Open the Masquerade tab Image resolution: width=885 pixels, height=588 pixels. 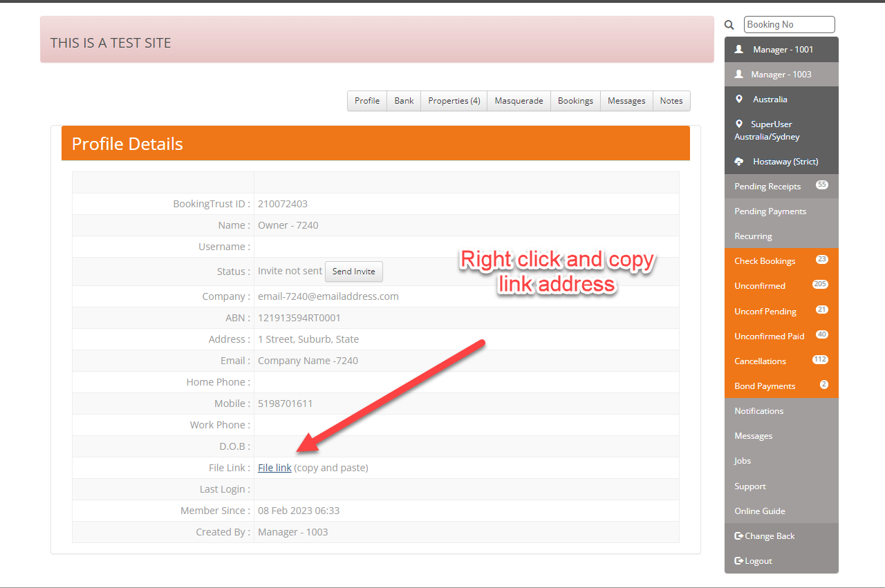tap(519, 101)
